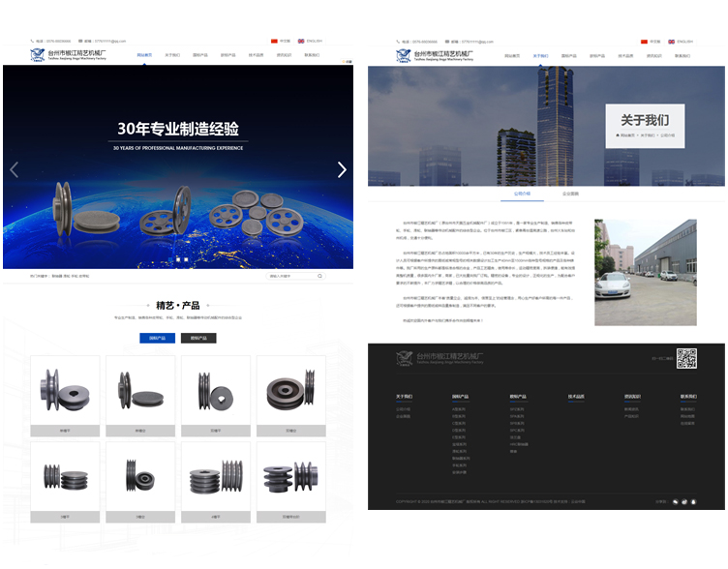
Task: Click the dark 欧标产品 filter button
Action: (x=198, y=339)
